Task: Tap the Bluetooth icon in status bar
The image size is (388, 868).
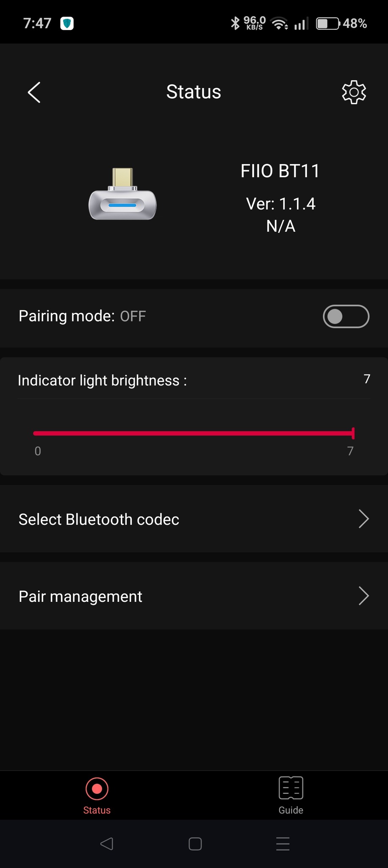Action: [x=235, y=23]
